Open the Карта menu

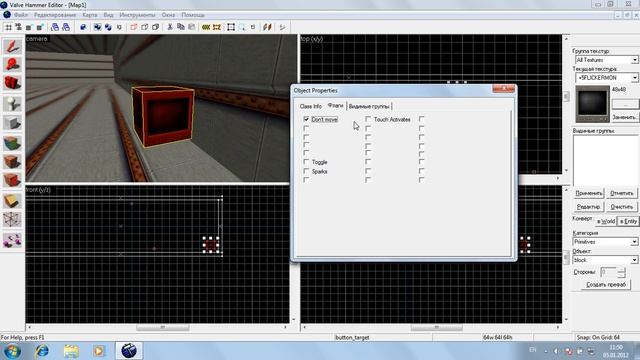click(x=90, y=15)
